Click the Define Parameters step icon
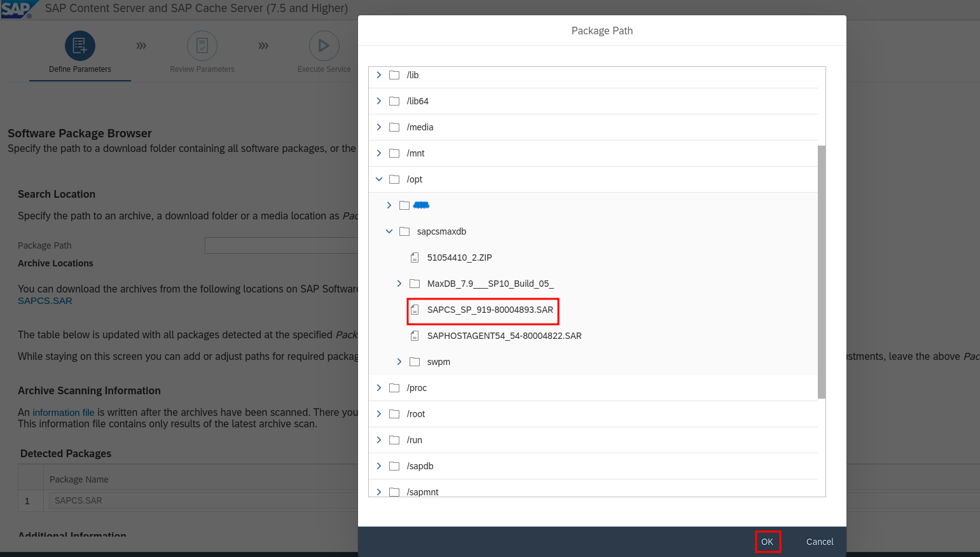Image resolution: width=980 pixels, height=557 pixels. click(80, 46)
